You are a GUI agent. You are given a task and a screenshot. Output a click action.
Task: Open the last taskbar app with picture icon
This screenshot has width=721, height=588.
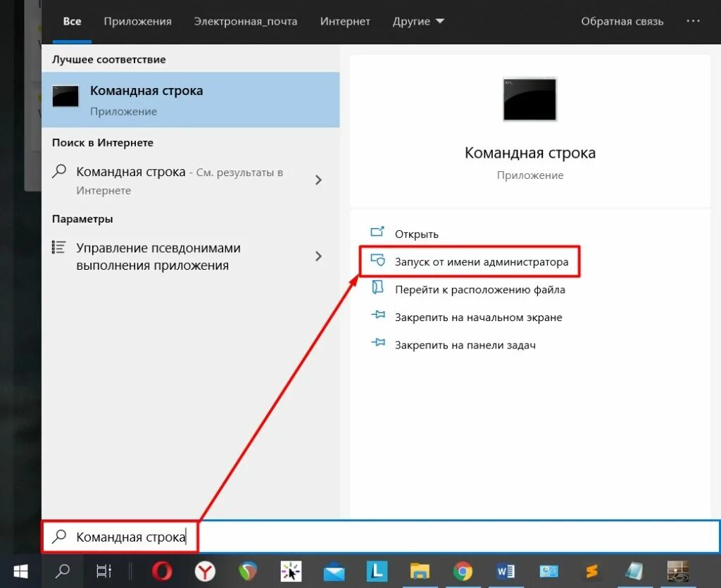(678, 571)
